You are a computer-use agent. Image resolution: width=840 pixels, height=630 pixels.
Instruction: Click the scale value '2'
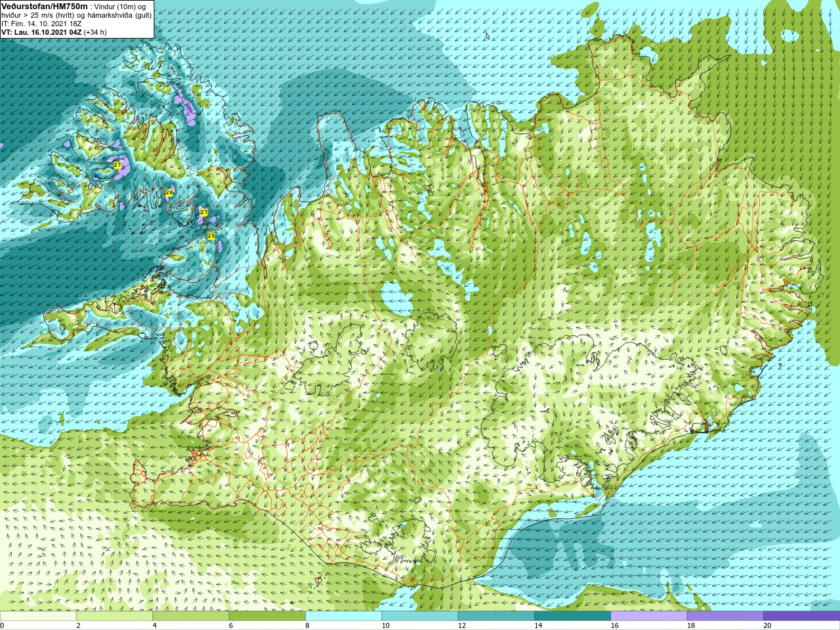pos(78,625)
